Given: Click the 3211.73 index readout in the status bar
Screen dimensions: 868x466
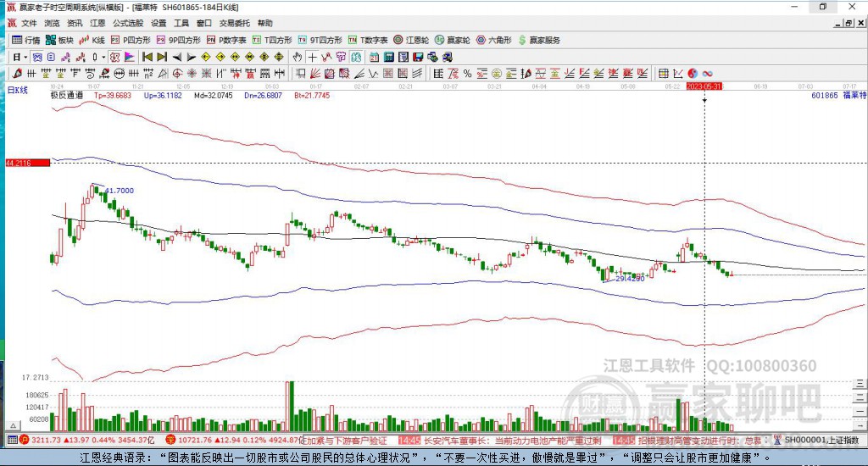Looking at the screenshot, I should tap(46, 440).
